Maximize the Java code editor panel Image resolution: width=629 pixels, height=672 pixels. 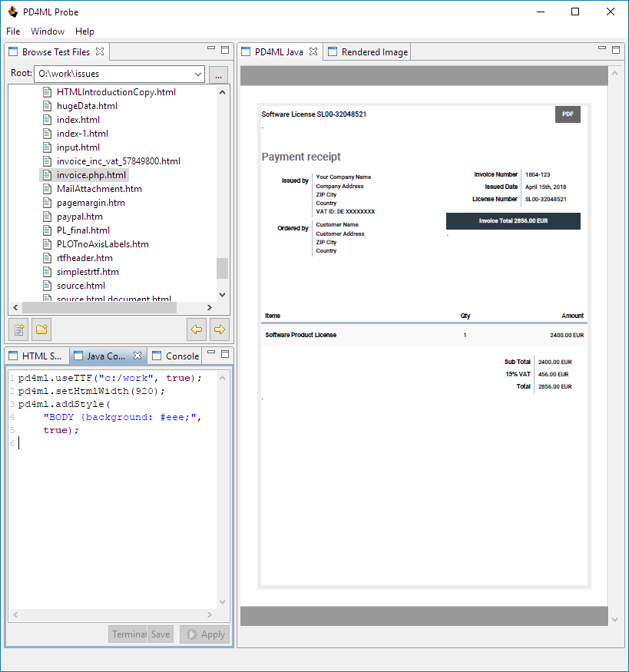225,354
